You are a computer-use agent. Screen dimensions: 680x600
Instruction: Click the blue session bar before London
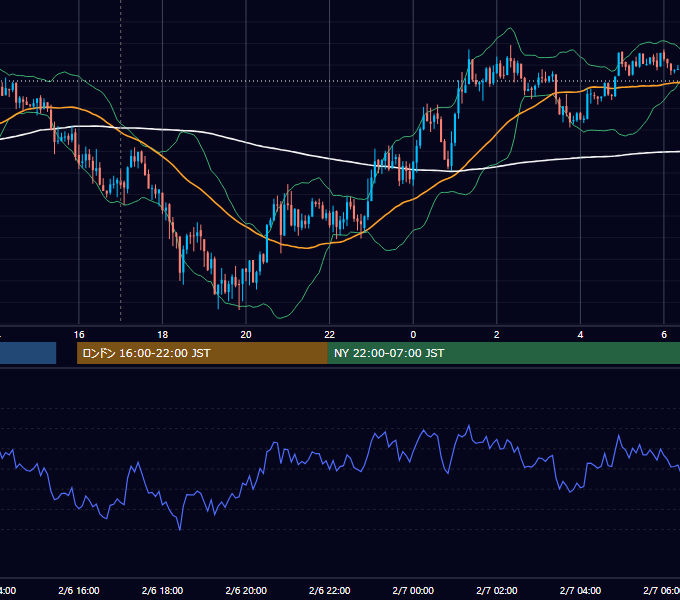tap(28, 353)
